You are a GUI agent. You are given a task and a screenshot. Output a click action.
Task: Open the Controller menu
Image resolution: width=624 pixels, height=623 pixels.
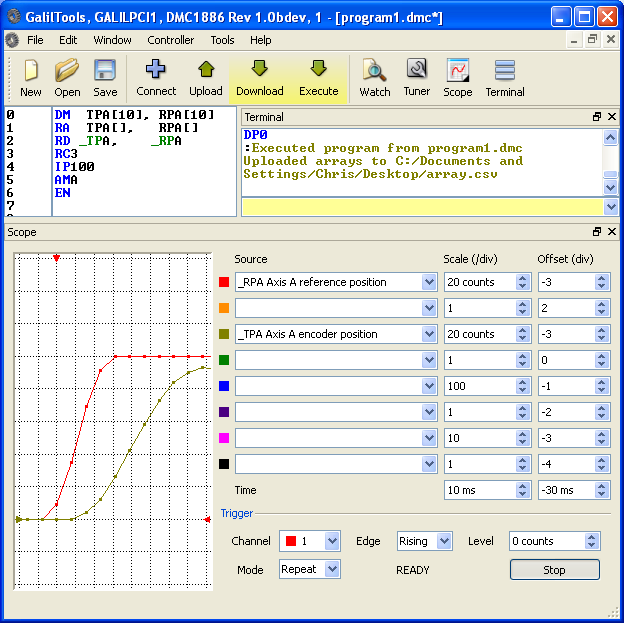171,40
